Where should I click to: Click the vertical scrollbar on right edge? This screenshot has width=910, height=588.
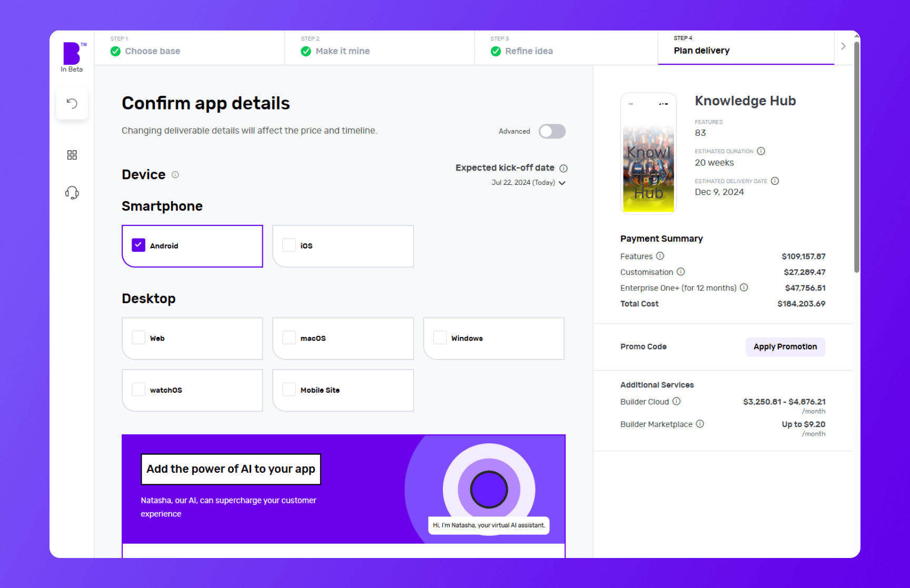[857, 157]
